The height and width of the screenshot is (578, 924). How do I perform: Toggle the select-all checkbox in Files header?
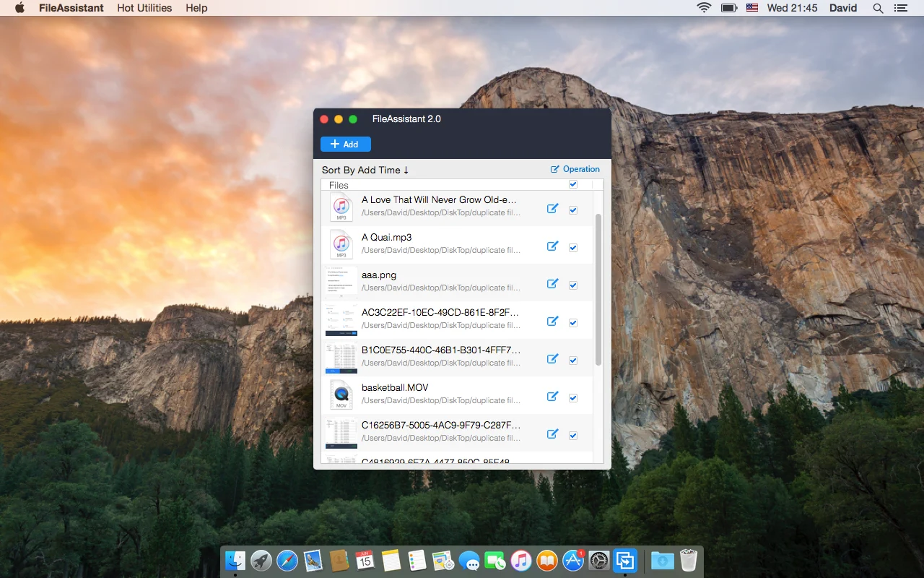pos(572,184)
